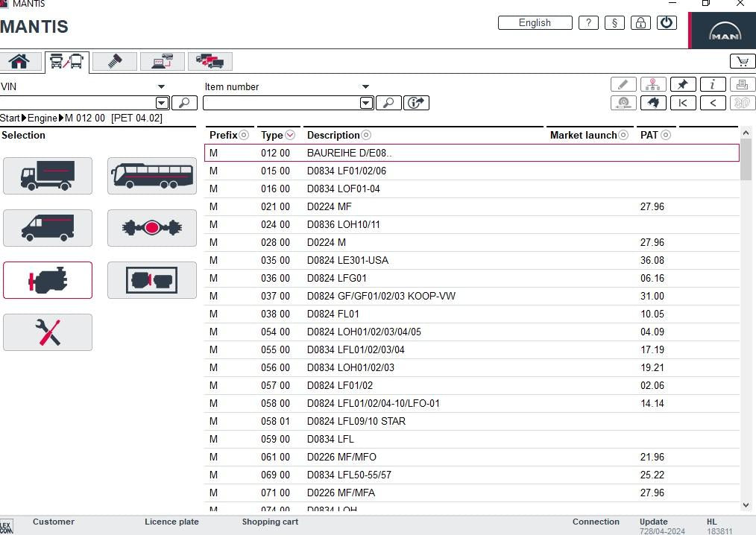Click the hierarchy structure icon
Viewport: 756px width, 535px height.
653,84
